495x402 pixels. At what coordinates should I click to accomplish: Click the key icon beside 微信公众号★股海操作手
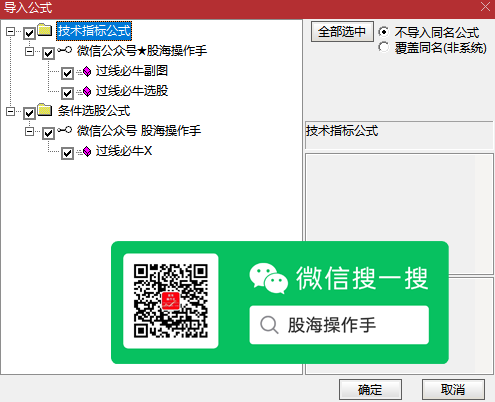coord(65,50)
